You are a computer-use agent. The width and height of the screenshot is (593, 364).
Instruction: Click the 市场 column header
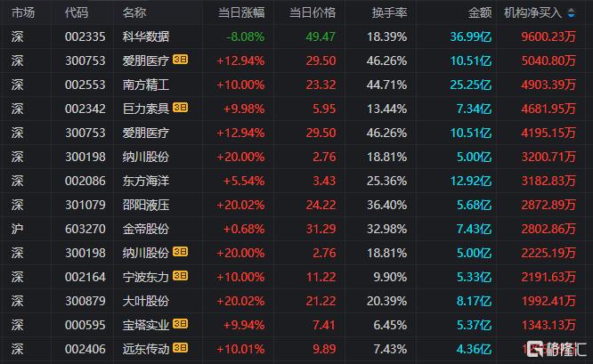click(23, 12)
